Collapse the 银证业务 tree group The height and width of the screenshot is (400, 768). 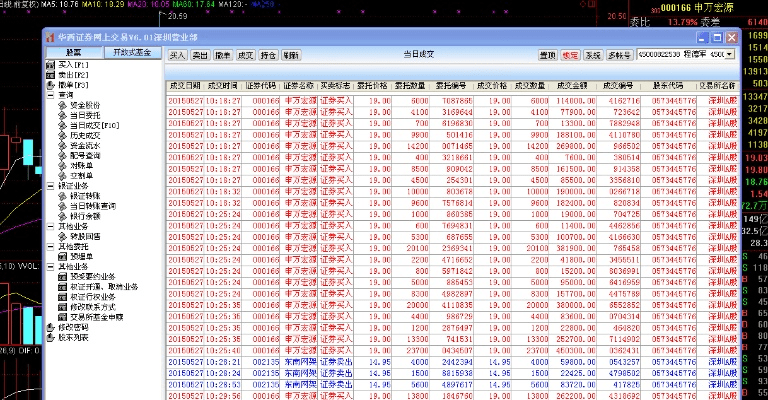coord(50,186)
